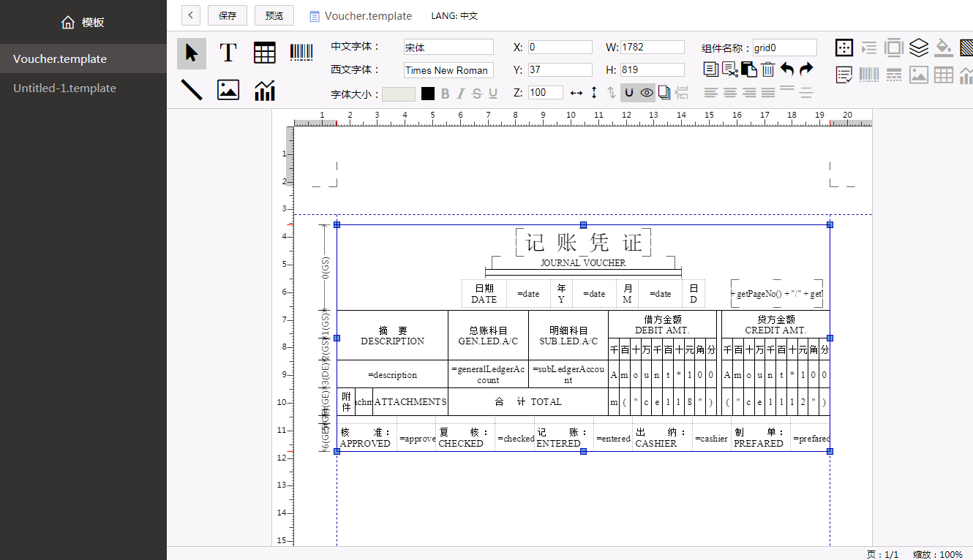Click the undo arrow icon
Image resolution: width=973 pixels, height=560 pixels.
coord(787,69)
